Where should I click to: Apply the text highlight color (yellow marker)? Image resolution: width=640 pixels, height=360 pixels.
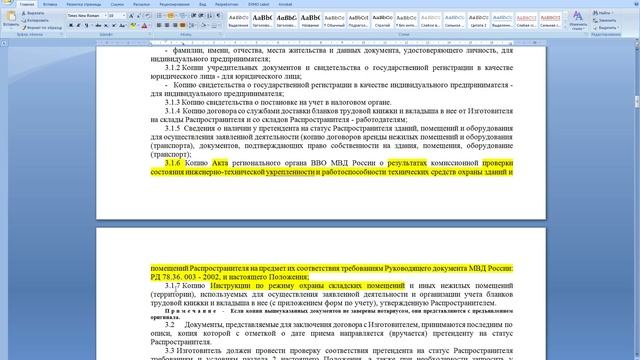[133, 25]
